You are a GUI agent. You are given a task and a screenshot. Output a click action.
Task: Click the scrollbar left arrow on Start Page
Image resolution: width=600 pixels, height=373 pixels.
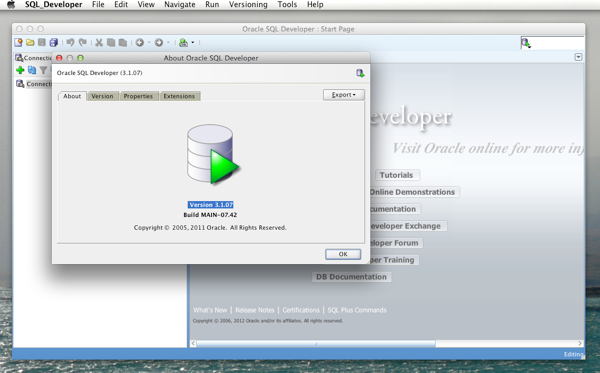click(193, 344)
